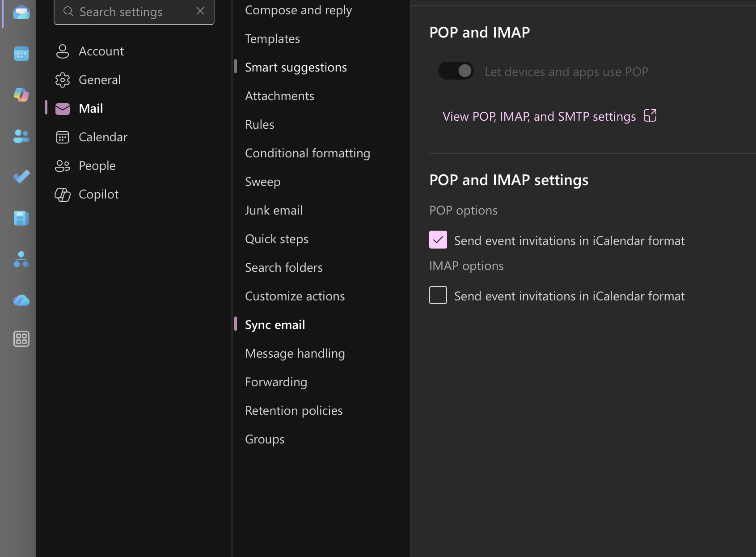Click the Calendar settings icon

[x=63, y=137]
